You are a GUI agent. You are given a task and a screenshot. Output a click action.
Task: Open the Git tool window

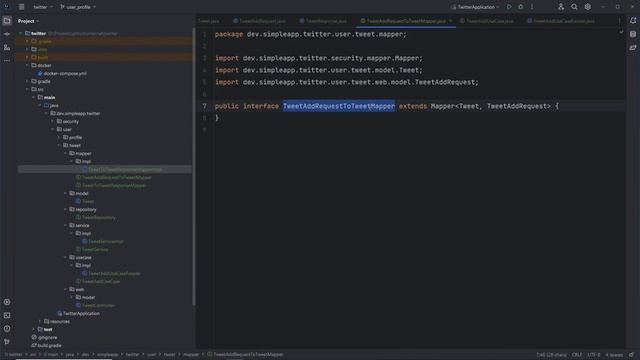click(x=7, y=342)
